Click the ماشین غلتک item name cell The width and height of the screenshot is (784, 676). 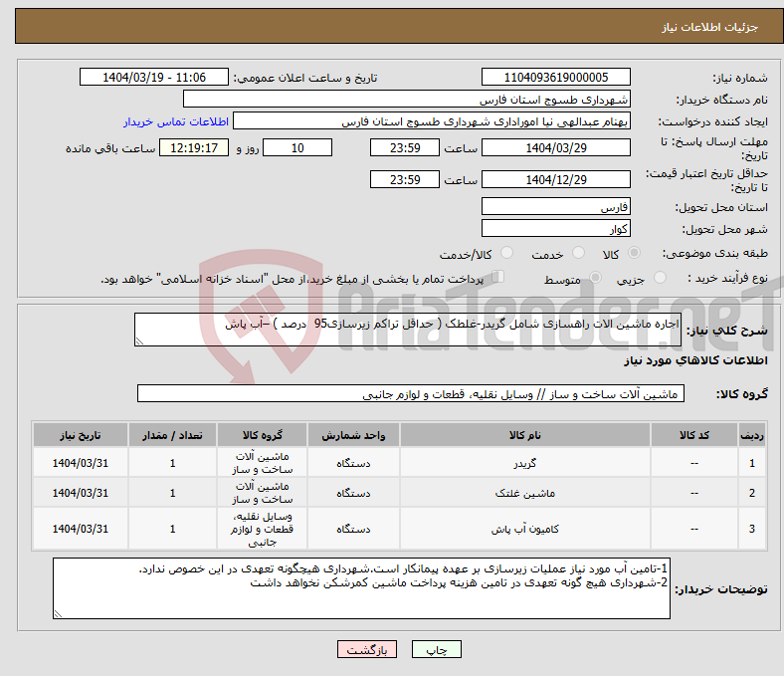point(525,493)
